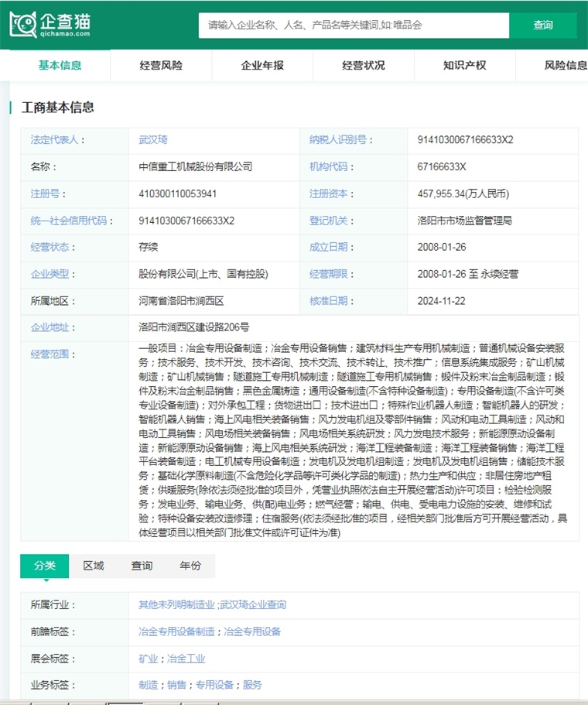Select the 分类 category tab
This screenshot has width=588, height=705.
pos(44,566)
